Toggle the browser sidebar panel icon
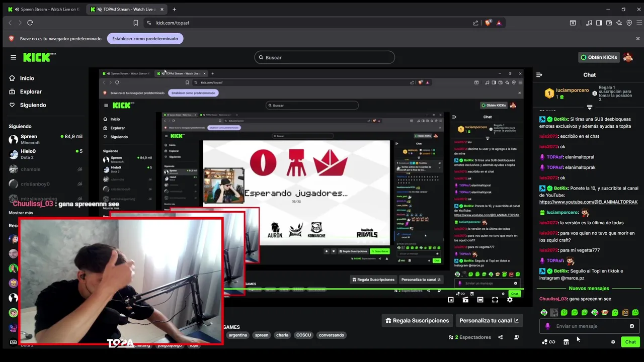This screenshot has height=362, width=644. click(599, 23)
